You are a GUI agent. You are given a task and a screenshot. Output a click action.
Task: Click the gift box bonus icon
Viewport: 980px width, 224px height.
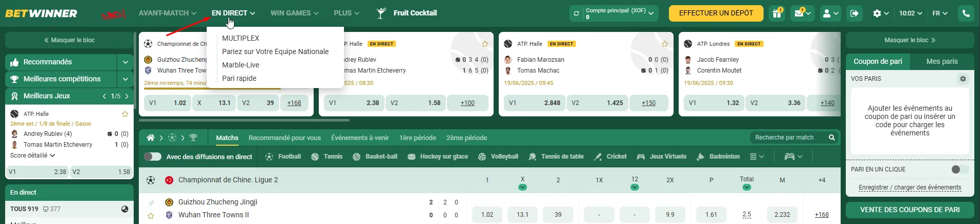point(777,13)
